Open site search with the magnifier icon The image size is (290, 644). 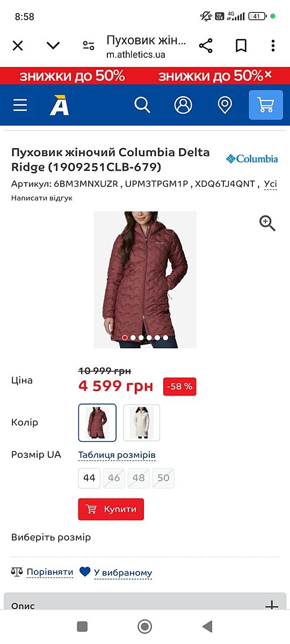coord(142,105)
